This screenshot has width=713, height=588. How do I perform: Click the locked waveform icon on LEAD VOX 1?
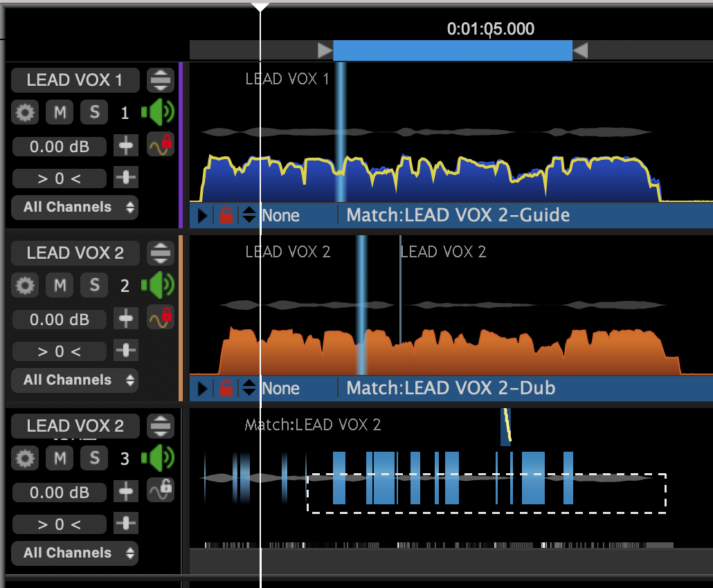[x=161, y=145]
